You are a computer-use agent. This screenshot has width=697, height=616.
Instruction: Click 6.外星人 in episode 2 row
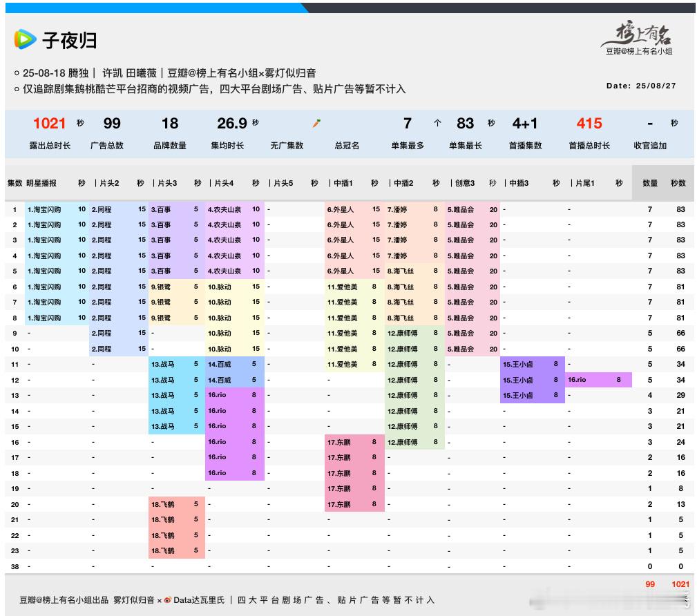pyautogui.click(x=341, y=225)
